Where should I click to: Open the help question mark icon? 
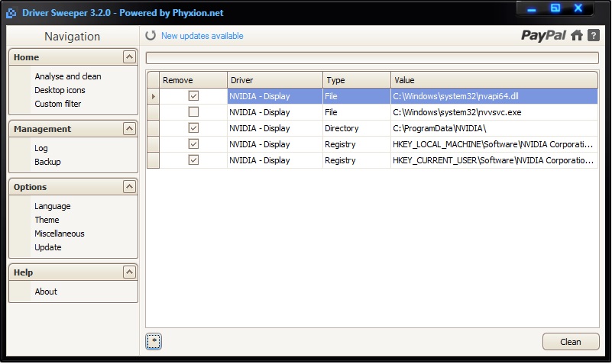(593, 35)
